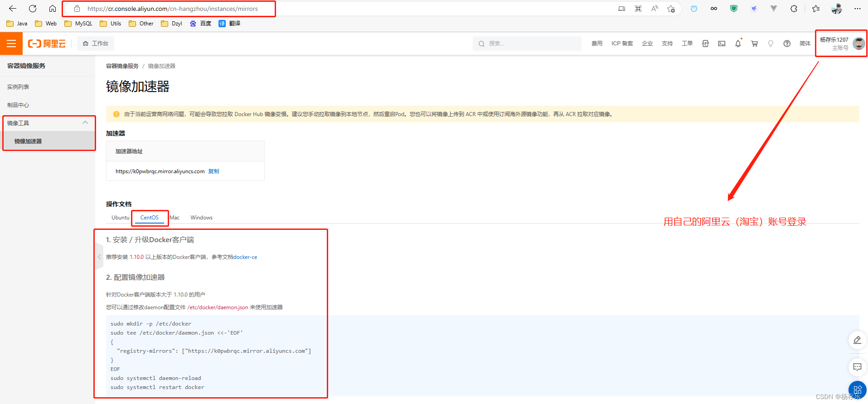Open the notifications bell icon
Viewport: 868px width, 404px height.
click(738, 44)
